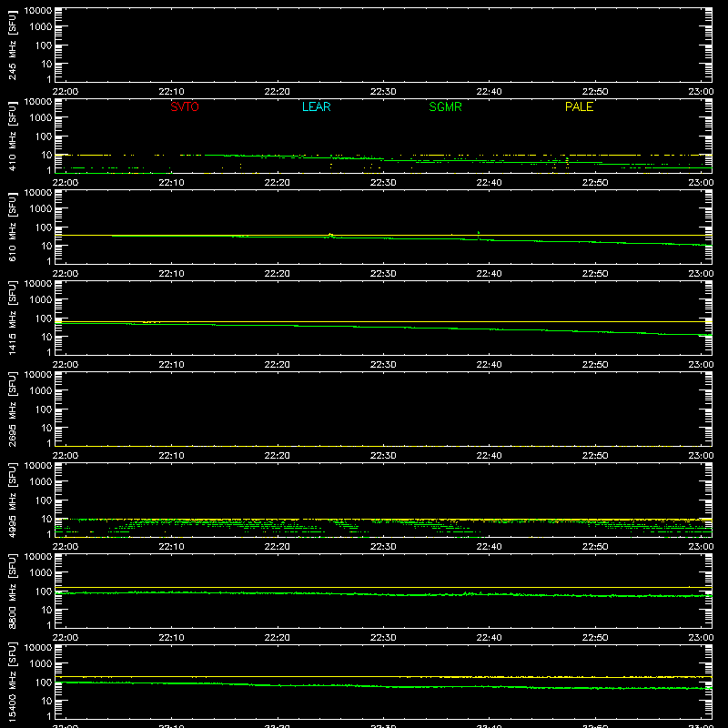The image size is (728, 728).
Task: Click the 1000 tick of the 15400 MHz panel
Action: (x=41, y=664)
